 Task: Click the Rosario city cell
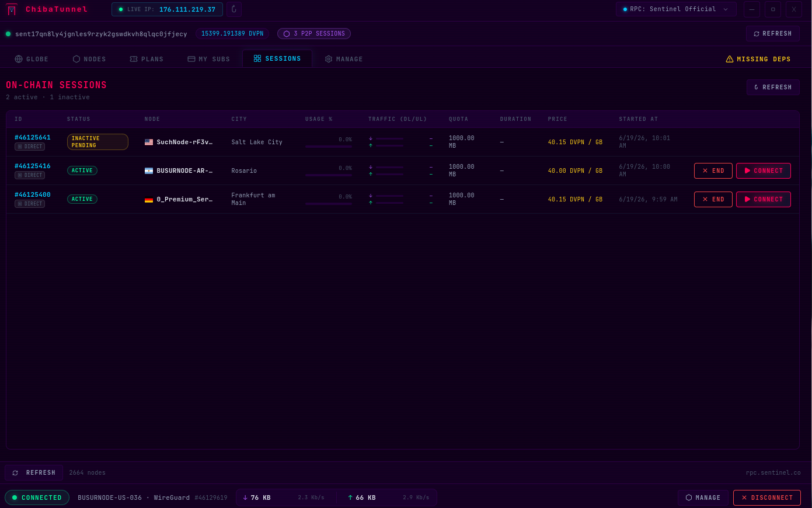click(x=244, y=171)
